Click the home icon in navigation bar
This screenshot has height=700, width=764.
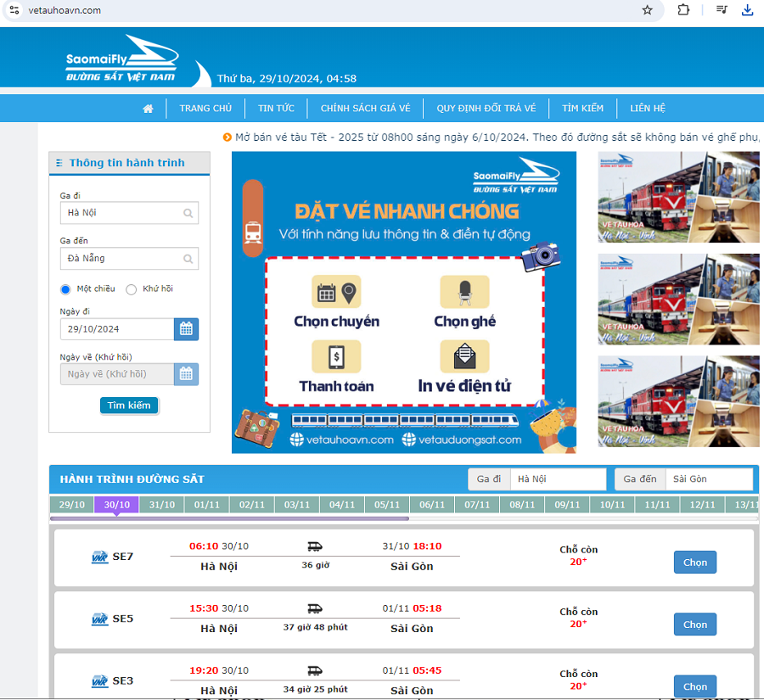[148, 109]
